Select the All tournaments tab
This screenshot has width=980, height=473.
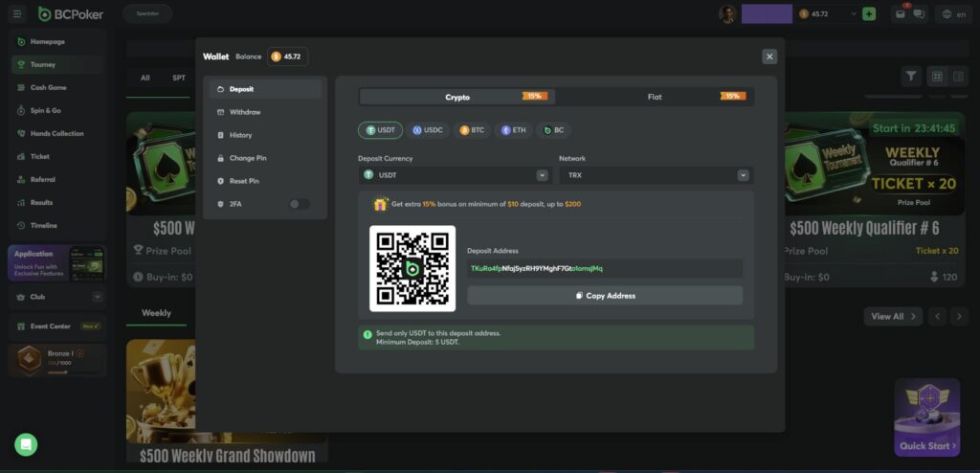click(x=145, y=79)
